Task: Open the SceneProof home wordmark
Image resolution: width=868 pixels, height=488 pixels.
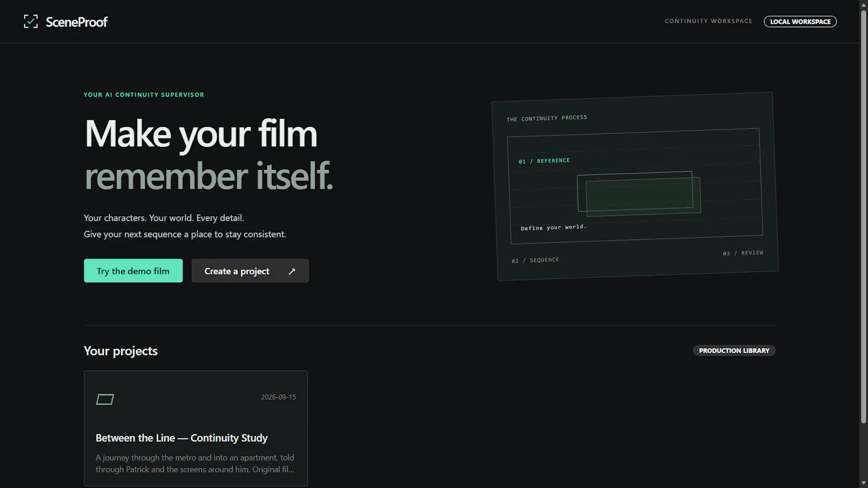Action: pos(76,22)
